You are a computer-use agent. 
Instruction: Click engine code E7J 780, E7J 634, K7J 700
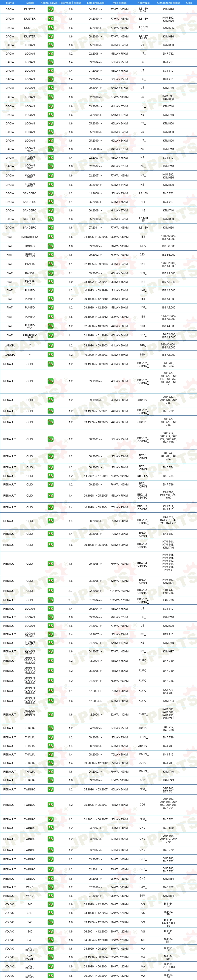click(169, 495)
